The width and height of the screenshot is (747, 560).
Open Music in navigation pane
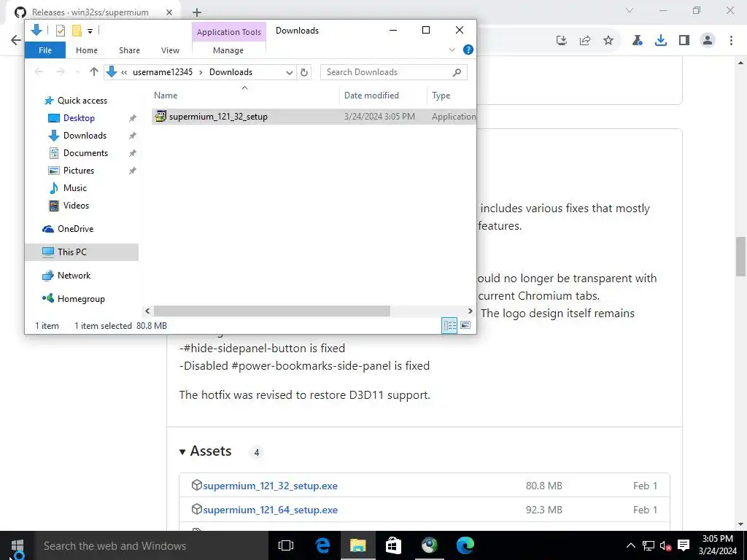(x=75, y=188)
